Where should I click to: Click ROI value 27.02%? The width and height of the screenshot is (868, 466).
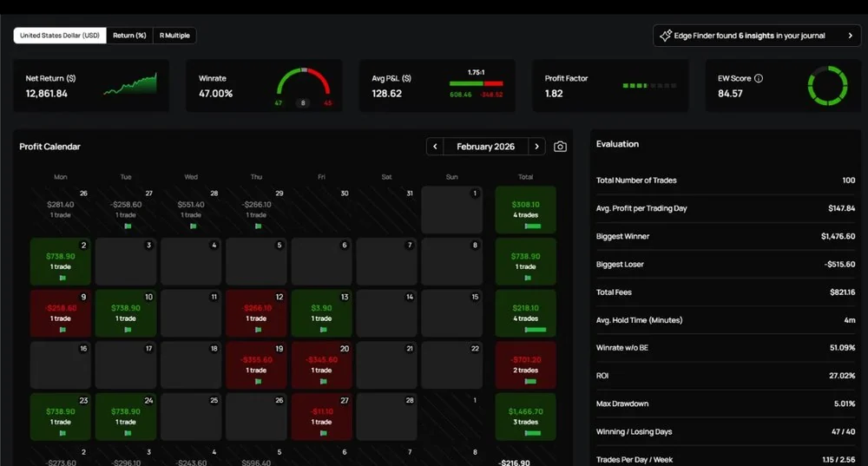(x=842, y=375)
